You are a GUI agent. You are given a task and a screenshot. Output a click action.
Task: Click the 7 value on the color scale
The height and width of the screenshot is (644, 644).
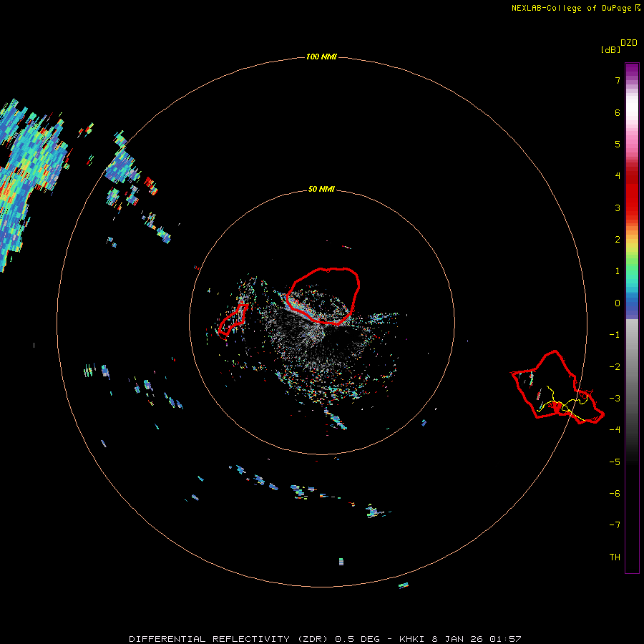618,80
